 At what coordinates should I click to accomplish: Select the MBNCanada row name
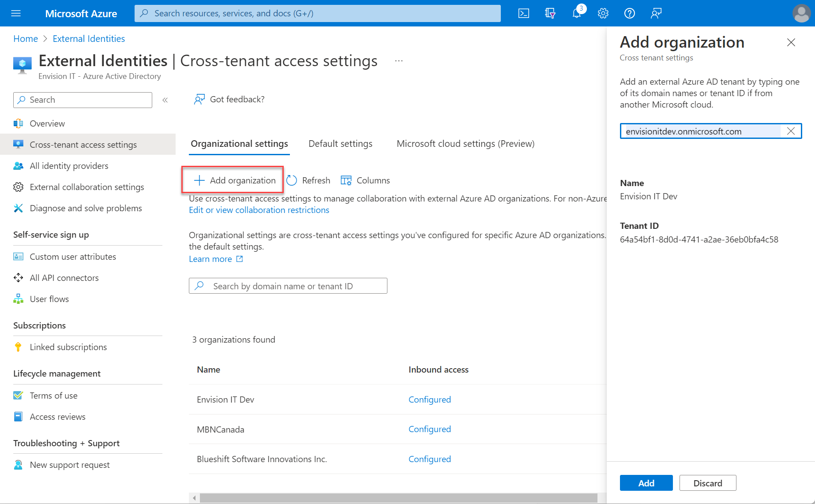pyautogui.click(x=220, y=429)
